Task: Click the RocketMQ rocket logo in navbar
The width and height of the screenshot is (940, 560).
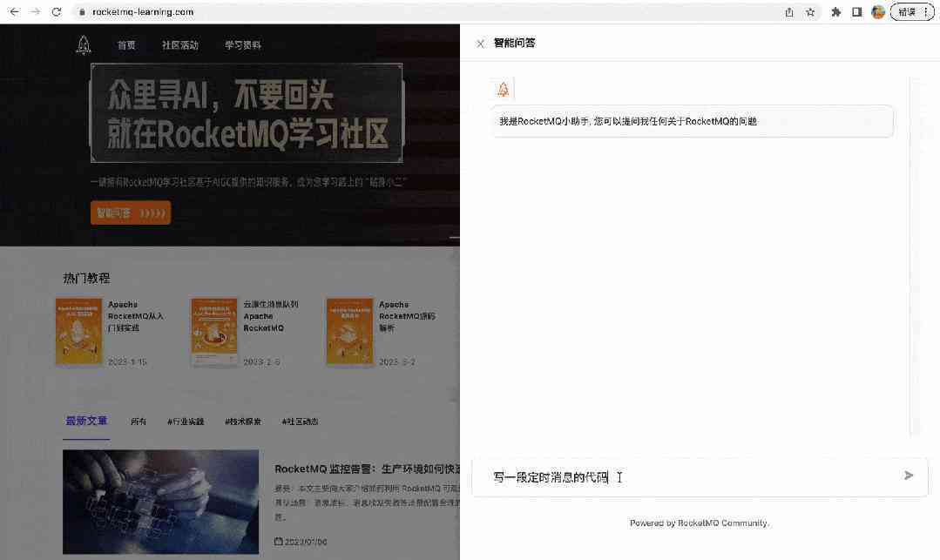Action: click(84, 45)
